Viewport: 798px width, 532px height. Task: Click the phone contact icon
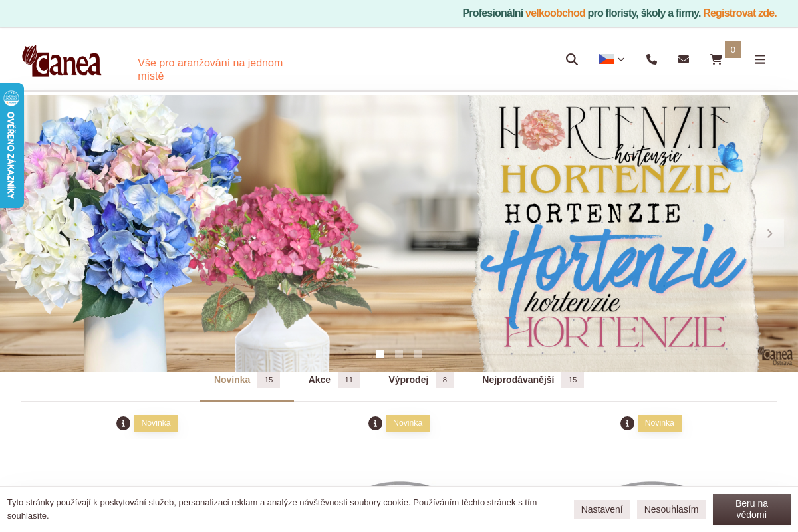coord(652,59)
